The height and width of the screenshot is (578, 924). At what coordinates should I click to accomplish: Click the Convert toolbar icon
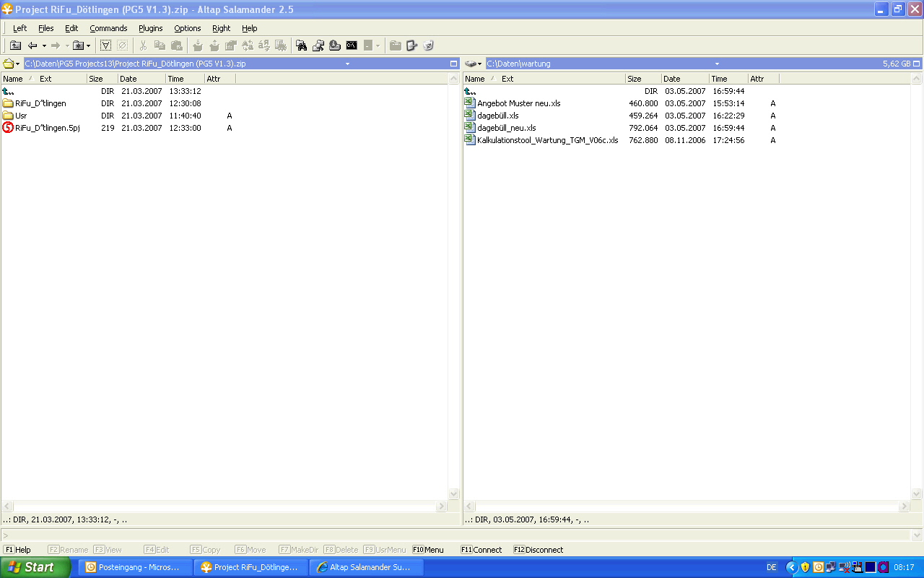[x=264, y=46]
